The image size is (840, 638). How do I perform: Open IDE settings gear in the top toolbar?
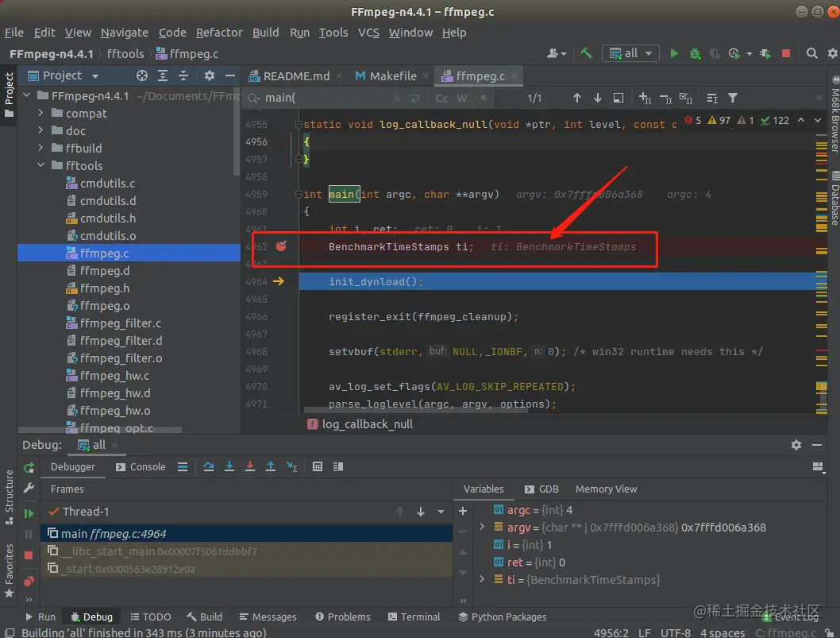click(x=833, y=53)
